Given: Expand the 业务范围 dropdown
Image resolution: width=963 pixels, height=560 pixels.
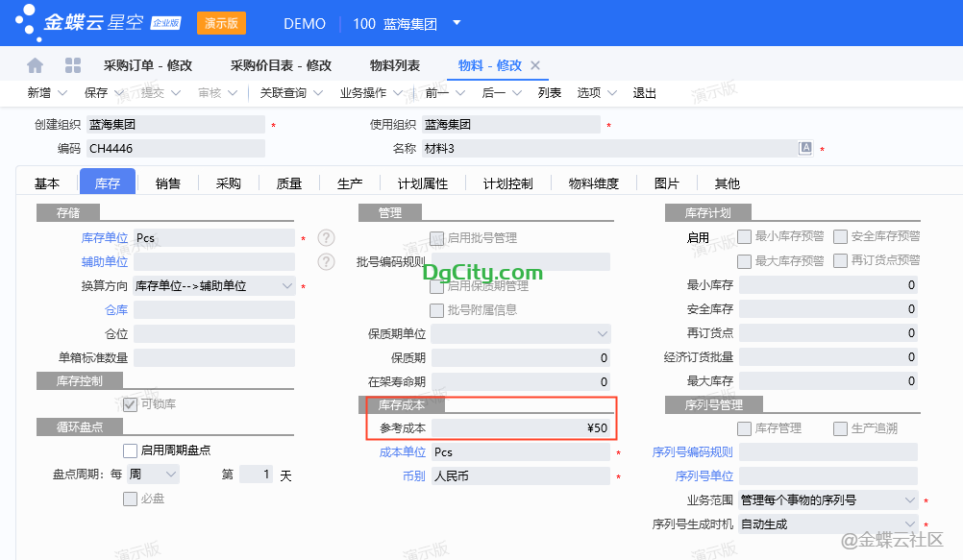Looking at the screenshot, I should [x=910, y=500].
